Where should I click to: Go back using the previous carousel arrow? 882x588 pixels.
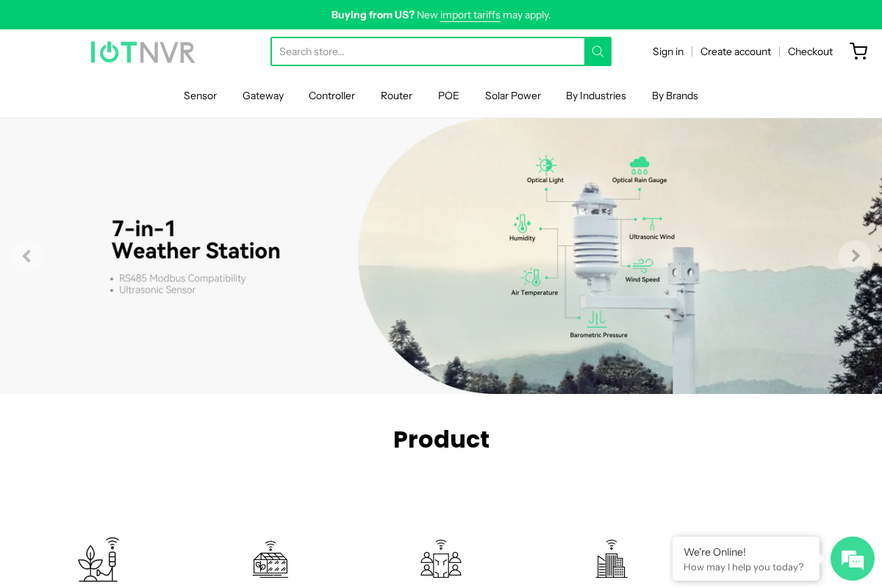(x=27, y=256)
